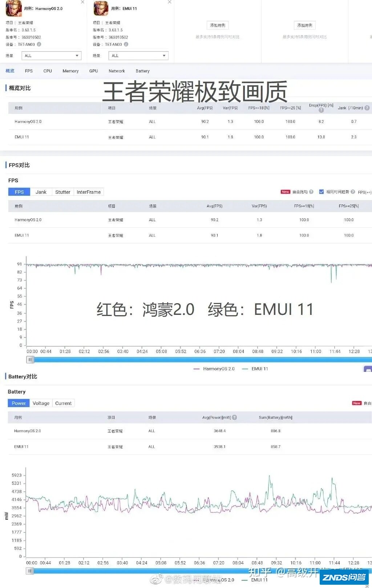
Task: Click Drop(FPS) value 8.2
Action: pos(321,122)
